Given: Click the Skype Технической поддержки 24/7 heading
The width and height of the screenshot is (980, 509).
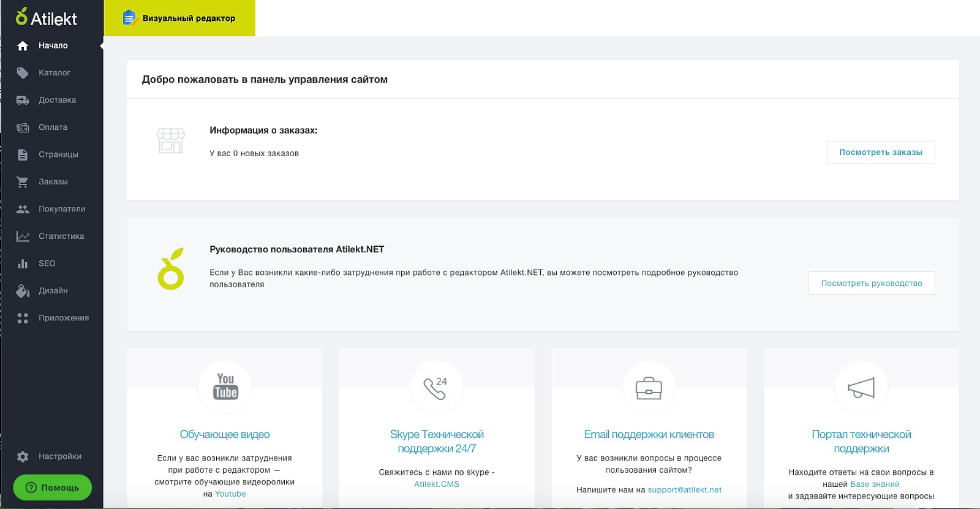Looking at the screenshot, I should click(437, 442).
